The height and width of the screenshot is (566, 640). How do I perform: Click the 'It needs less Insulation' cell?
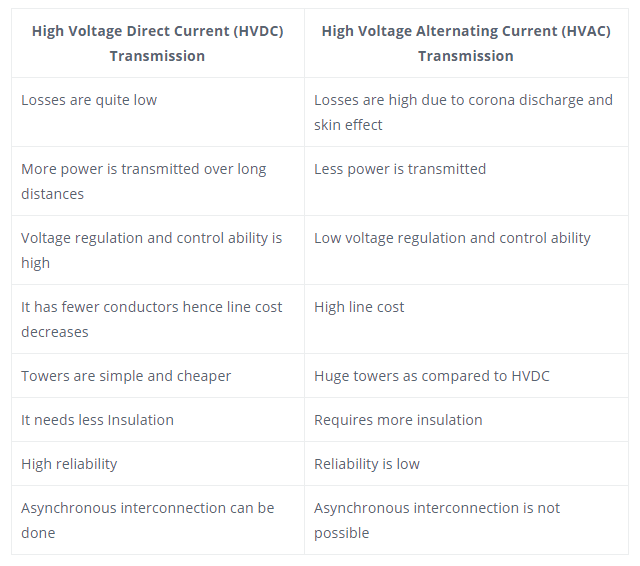tap(158, 420)
